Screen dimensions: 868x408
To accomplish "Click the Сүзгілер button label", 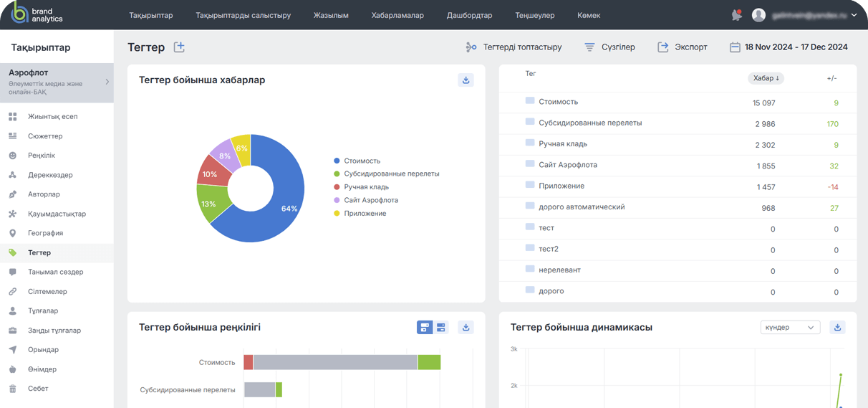I will 618,47.
